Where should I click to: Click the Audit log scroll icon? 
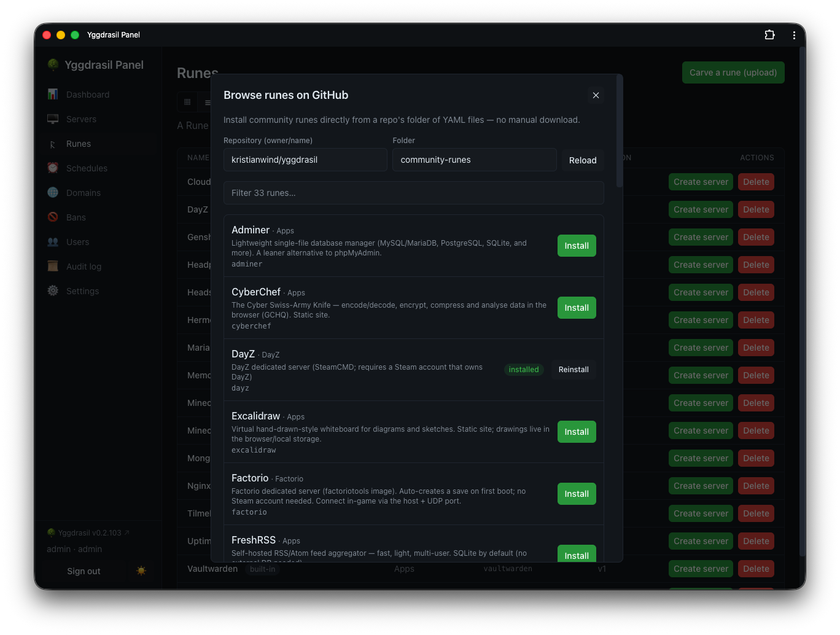[x=53, y=266]
